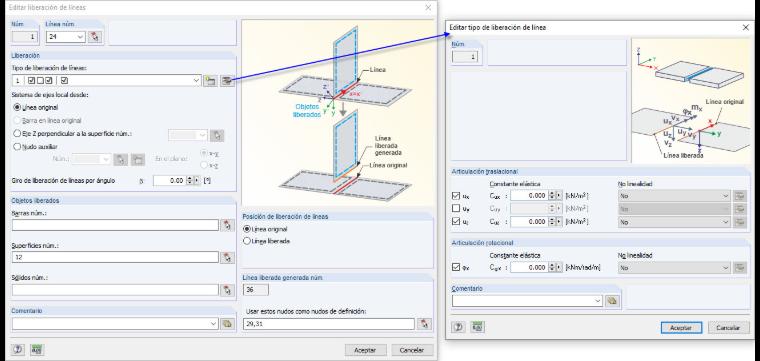The height and width of the screenshot is (361, 760).
Task: Click Aceptar in the Editar liberación de líneas dialog
Action: pyautogui.click(x=365, y=350)
